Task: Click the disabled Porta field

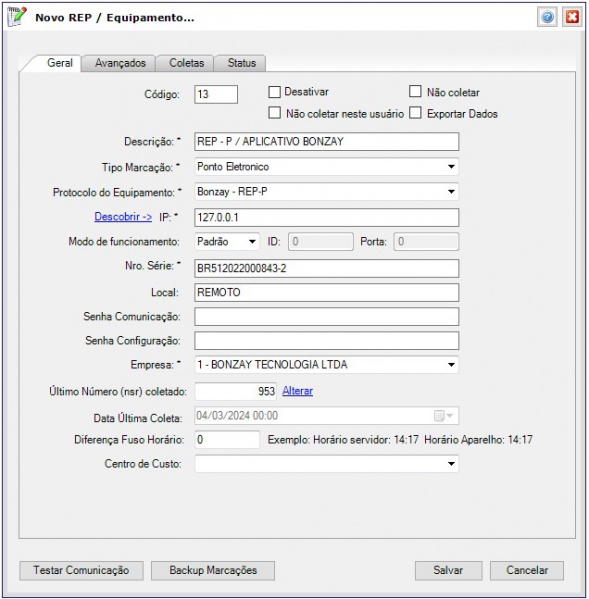Action: (x=426, y=242)
